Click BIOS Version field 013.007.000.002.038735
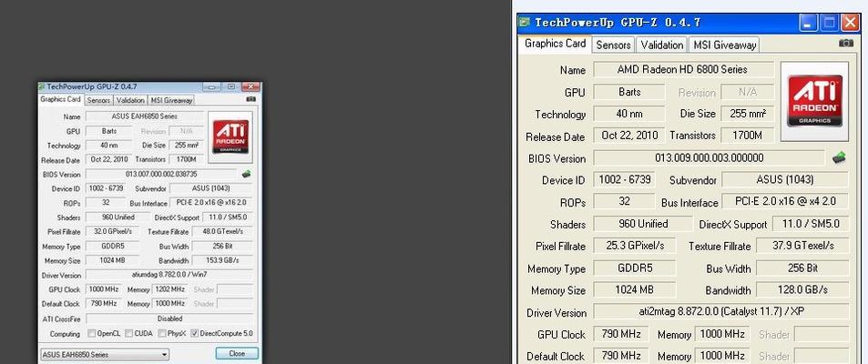This screenshot has height=364, width=868. (x=161, y=174)
